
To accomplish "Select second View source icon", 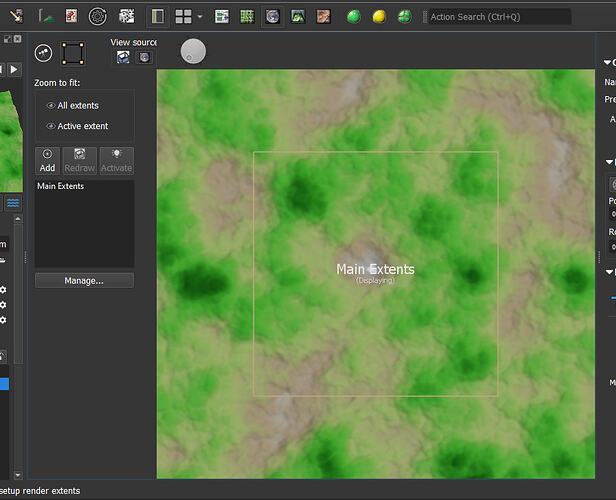I will [143, 58].
